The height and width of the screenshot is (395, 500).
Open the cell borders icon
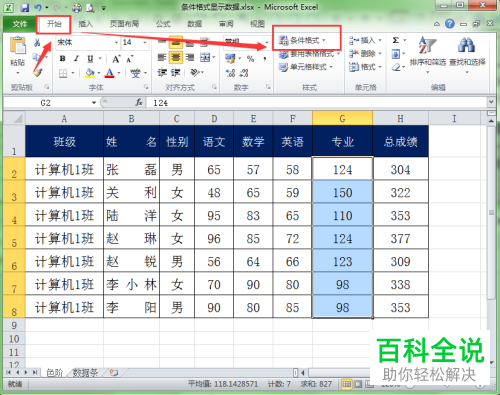[63, 73]
